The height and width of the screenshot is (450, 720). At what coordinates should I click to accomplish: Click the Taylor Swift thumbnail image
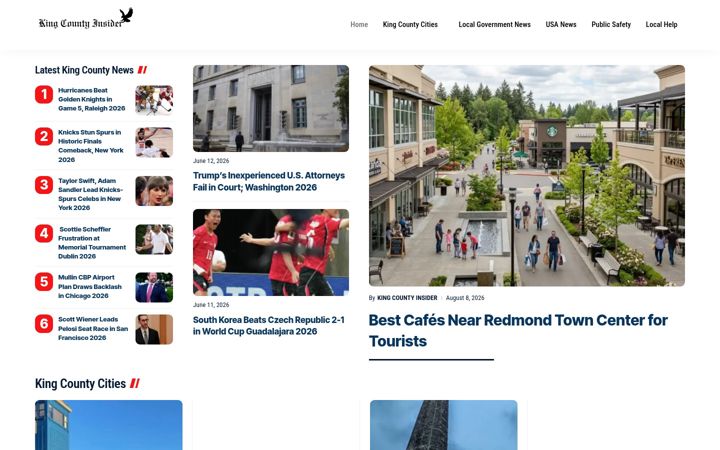coord(154,191)
